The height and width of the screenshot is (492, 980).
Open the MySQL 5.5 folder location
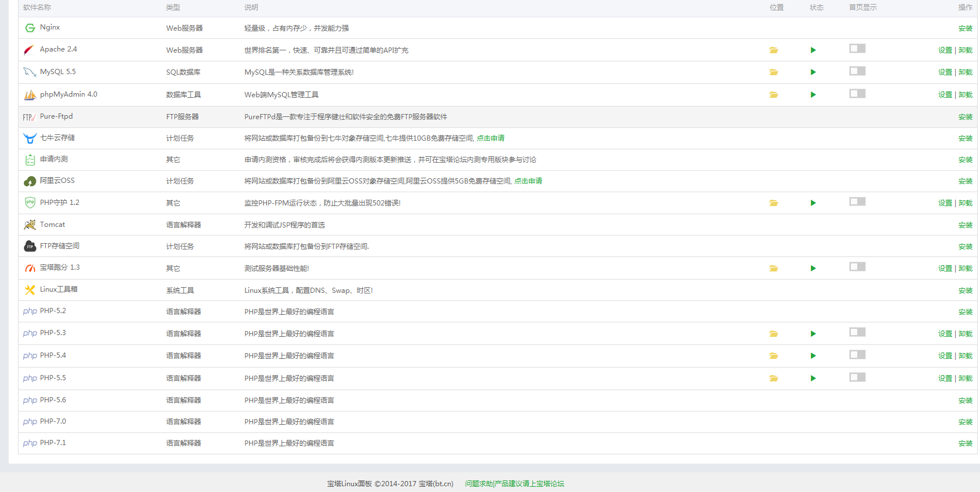774,72
